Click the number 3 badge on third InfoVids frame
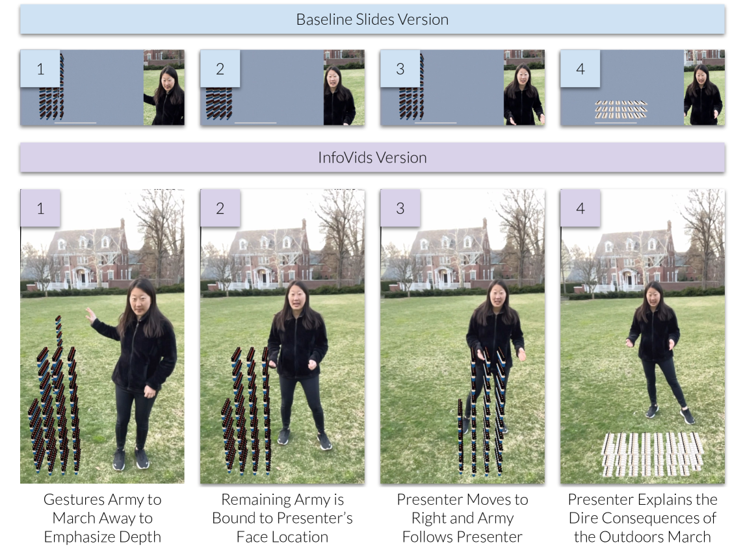The width and height of the screenshot is (756, 547). tap(400, 208)
